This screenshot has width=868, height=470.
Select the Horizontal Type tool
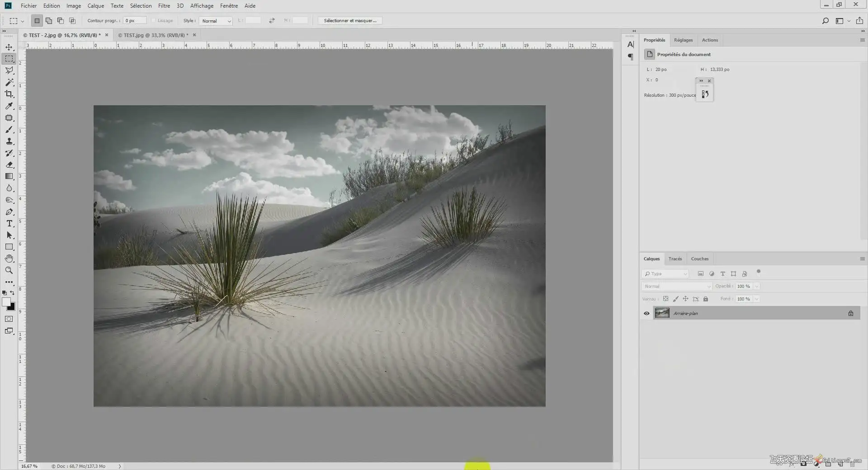point(9,224)
